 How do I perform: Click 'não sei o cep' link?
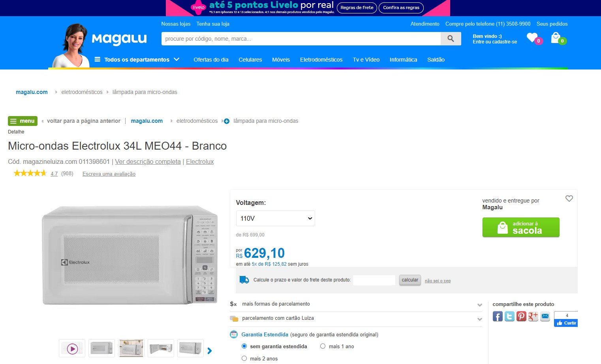pyautogui.click(x=438, y=281)
